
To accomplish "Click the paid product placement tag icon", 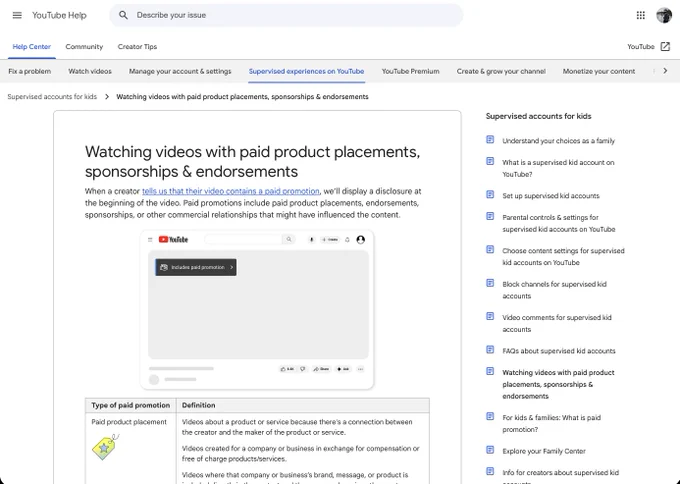I will click(x=105, y=447).
